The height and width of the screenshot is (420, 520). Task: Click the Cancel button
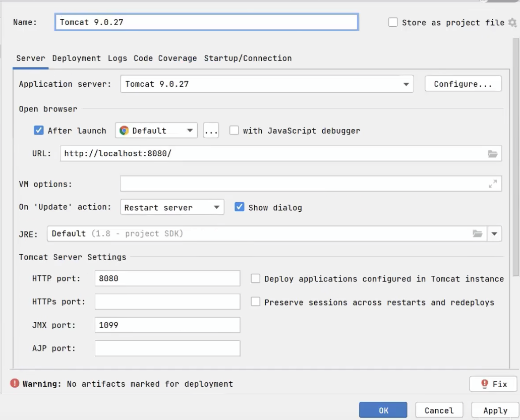tap(439, 410)
